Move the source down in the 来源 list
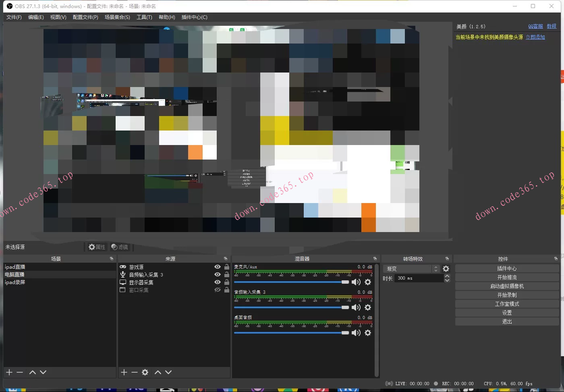 pyautogui.click(x=168, y=372)
